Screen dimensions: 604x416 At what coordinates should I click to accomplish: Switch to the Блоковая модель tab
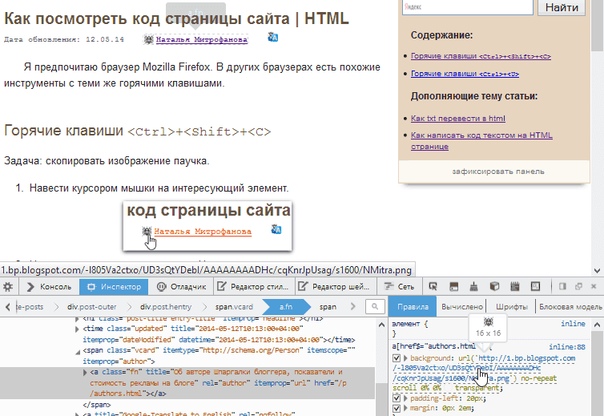pyautogui.click(x=570, y=307)
